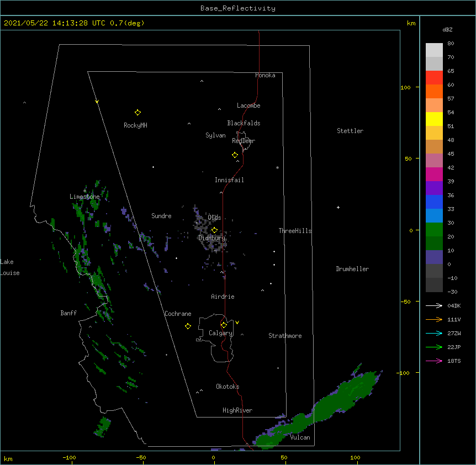
Task: Click the yellow diamond marker above RockyMH
Action: [x=137, y=113]
